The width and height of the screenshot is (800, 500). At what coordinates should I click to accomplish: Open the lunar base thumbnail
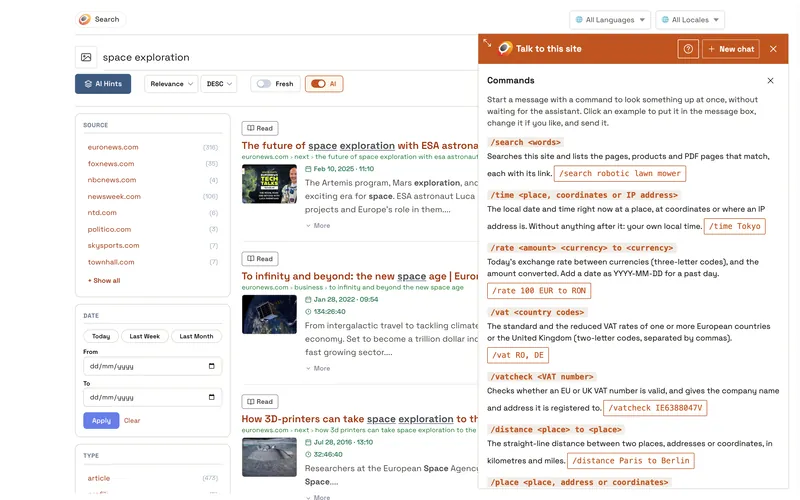269,457
